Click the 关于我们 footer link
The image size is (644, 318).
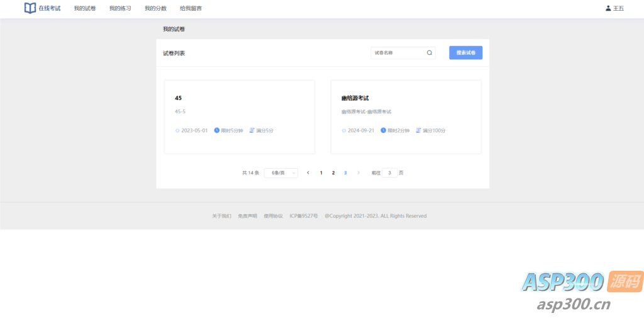point(221,216)
